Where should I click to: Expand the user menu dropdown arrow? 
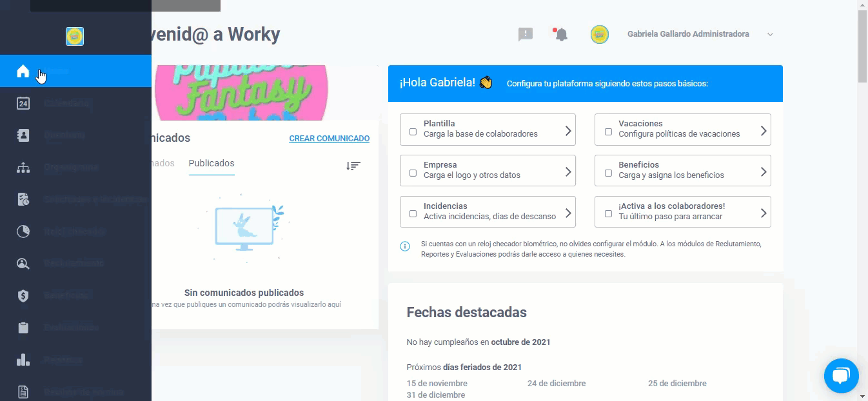click(770, 35)
